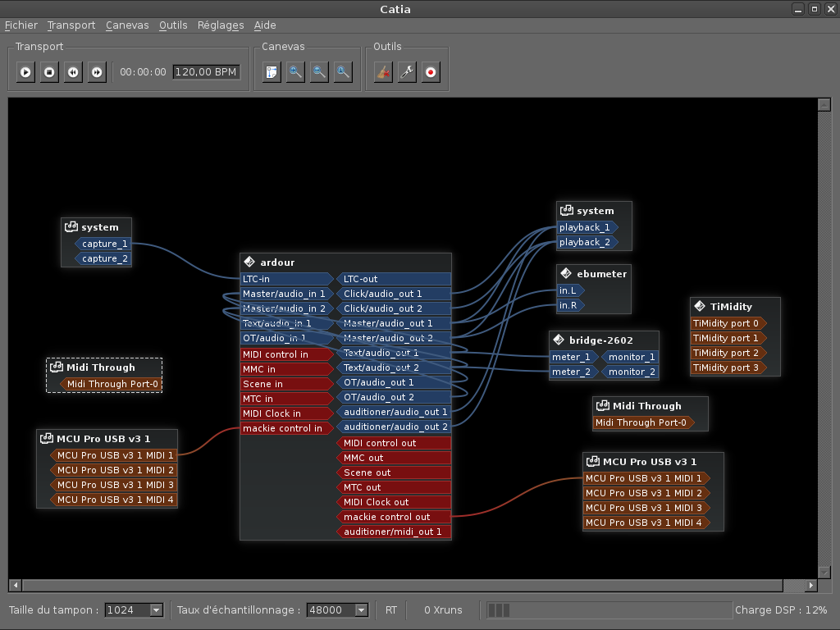Screen dimensions: 840x630
Task: Click the 120,00 BPM tempo field
Action: [206, 72]
